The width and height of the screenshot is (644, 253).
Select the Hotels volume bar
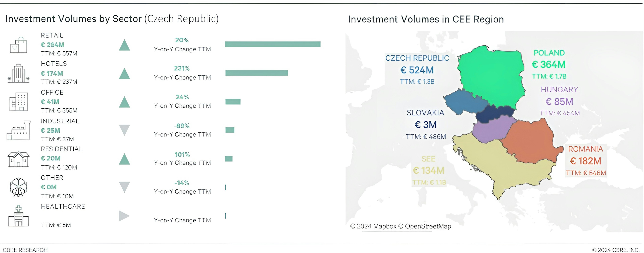(257, 73)
